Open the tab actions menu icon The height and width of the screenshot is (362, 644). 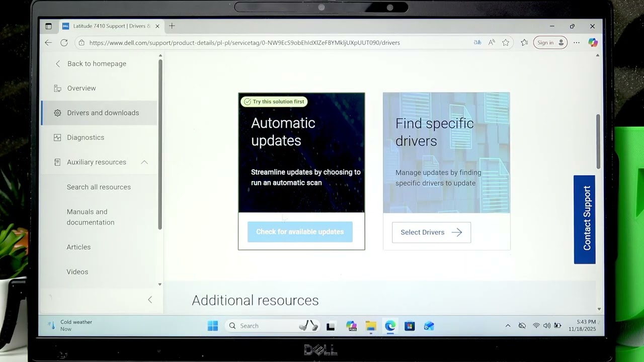48,26
